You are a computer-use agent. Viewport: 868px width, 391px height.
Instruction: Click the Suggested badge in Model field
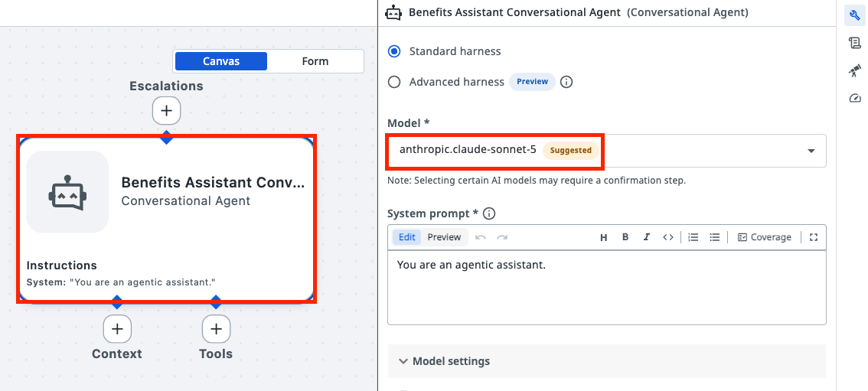pos(570,151)
